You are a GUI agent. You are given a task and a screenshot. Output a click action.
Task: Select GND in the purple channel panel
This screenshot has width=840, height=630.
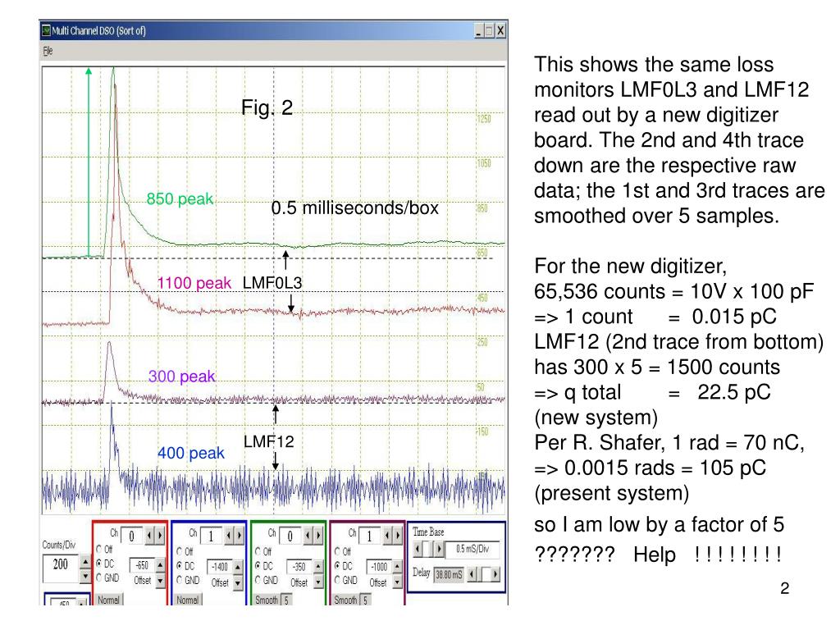click(x=337, y=580)
